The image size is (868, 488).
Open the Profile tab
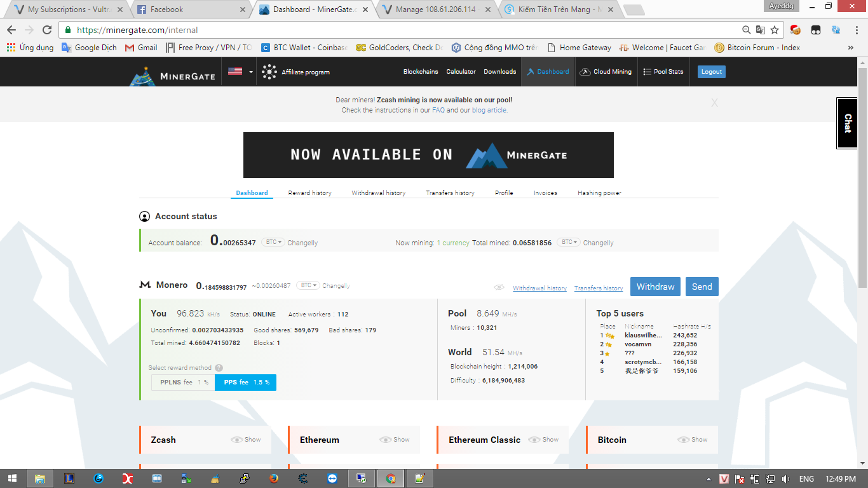504,193
